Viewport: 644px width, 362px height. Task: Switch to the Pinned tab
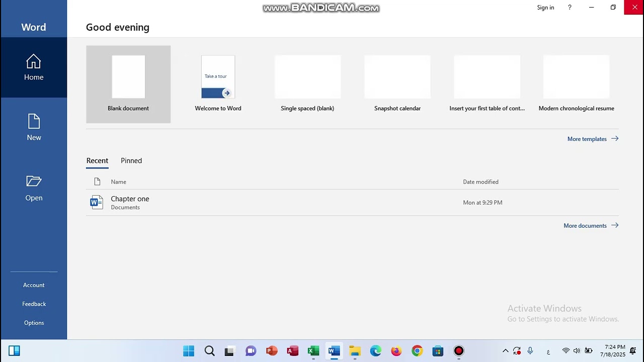tap(131, 161)
